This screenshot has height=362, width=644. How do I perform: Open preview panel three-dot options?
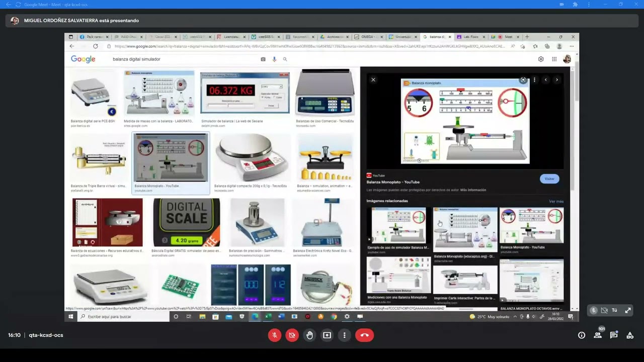tap(534, 79)
